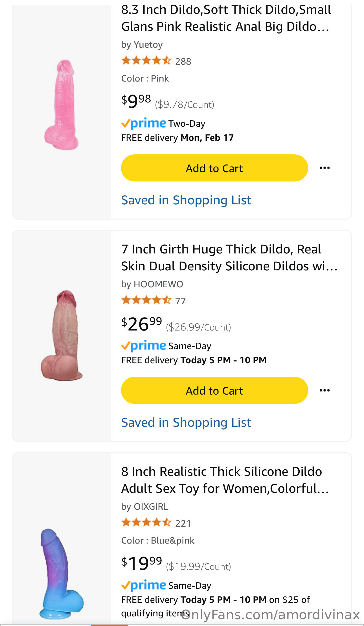Click the Prime logo beside Two-Day
This screenshot has height=626, width=364.
coord(144,124)
